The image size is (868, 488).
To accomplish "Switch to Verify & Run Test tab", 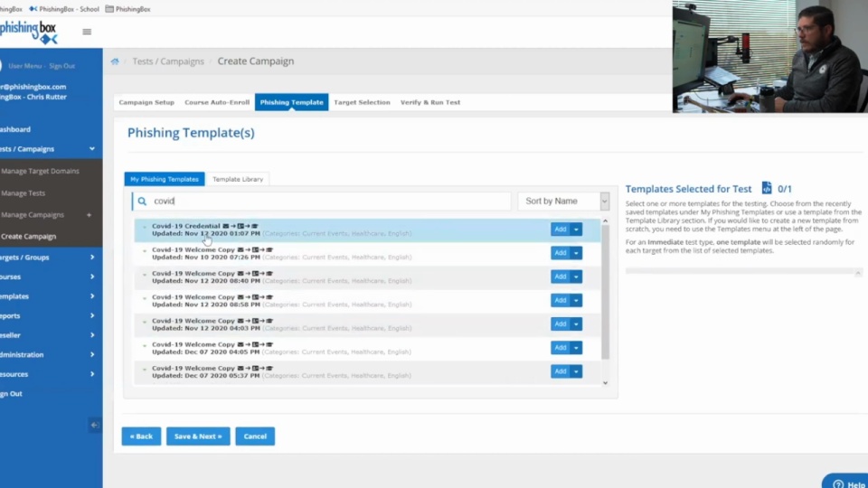I will 430,102.
